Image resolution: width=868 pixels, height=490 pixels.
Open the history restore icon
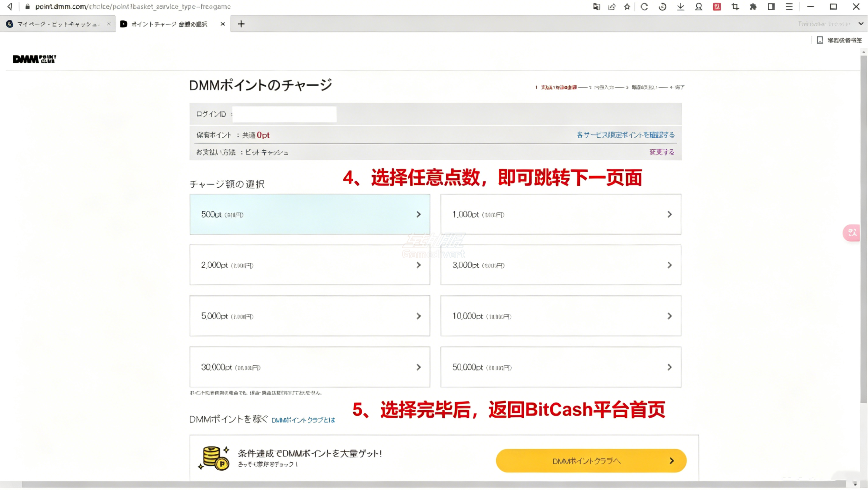663,6
